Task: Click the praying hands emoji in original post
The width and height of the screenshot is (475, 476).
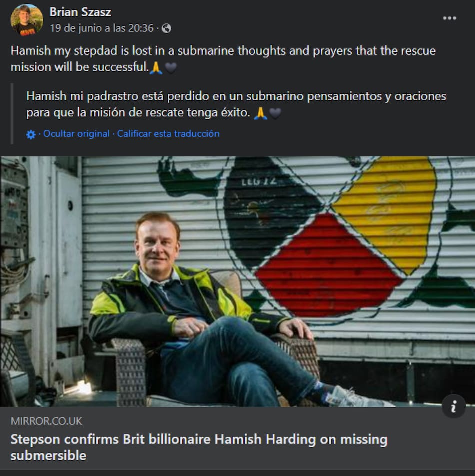Action: (x=156, y=67)
